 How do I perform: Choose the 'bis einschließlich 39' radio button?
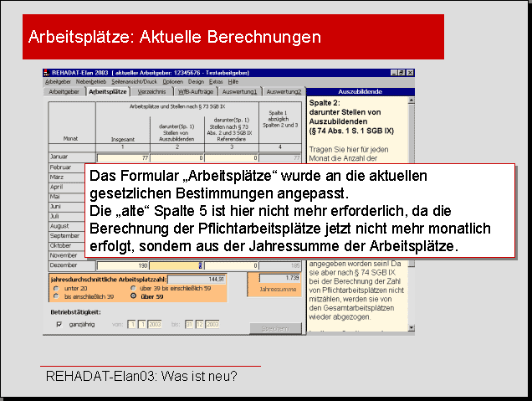coord(55,296)
